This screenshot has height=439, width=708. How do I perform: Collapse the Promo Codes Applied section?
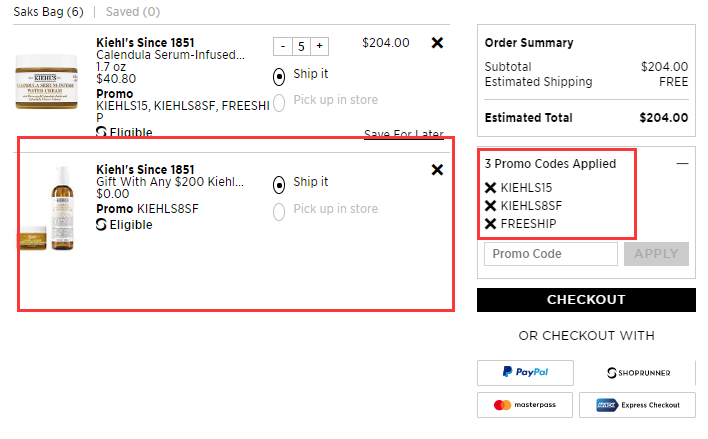(x=682, y=163)
